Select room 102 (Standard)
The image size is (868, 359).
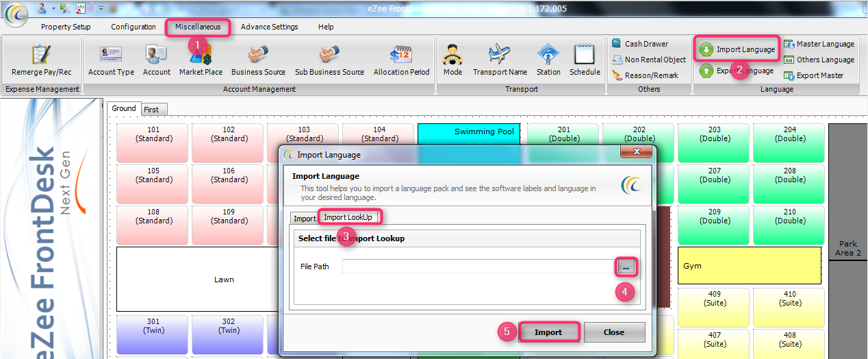(x=229, y=143)
